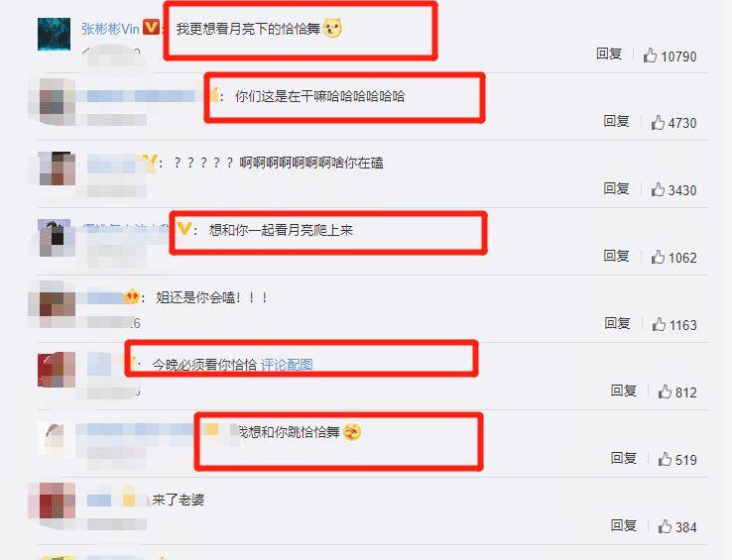Like the comment showing 519 likes
The height and width of the screenshot is (560, 732).
(x=665, y=459)
